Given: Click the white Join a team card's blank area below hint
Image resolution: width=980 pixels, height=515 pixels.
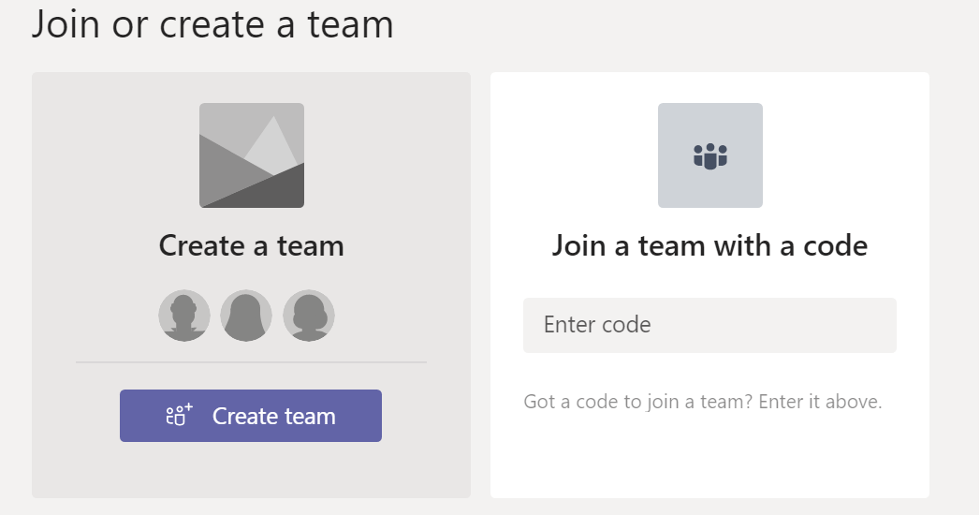Looking at the screenshot, I should tap(709, 456).
